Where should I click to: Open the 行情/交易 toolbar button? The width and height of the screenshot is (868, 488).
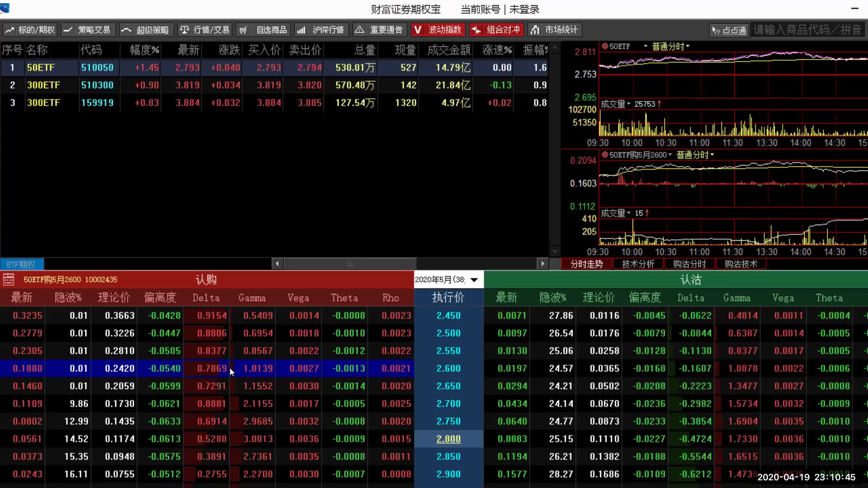(205, 30)
